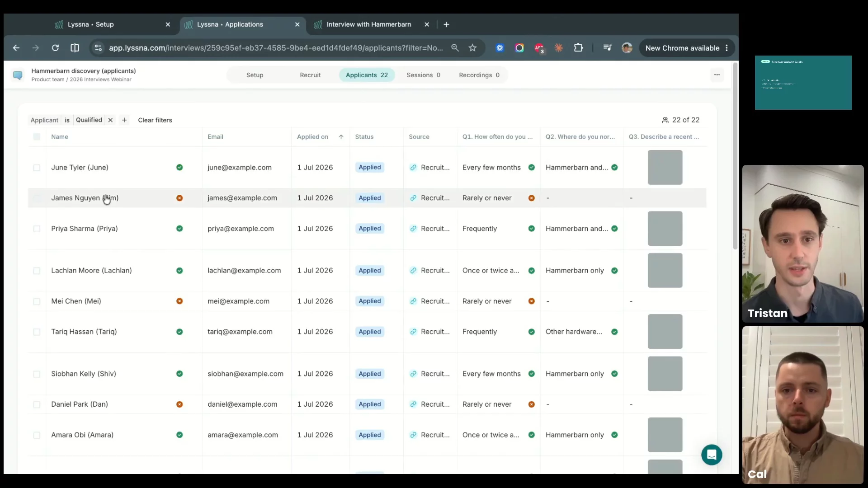Click Lachlan Moore's 'Hammerbarn only' answer
The height and width of the screenshot is (488, 868).
pos(575,271)
